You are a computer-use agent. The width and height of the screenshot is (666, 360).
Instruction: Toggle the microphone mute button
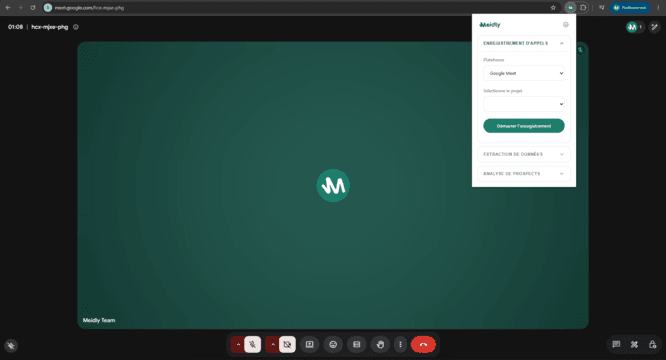[253, 344]
